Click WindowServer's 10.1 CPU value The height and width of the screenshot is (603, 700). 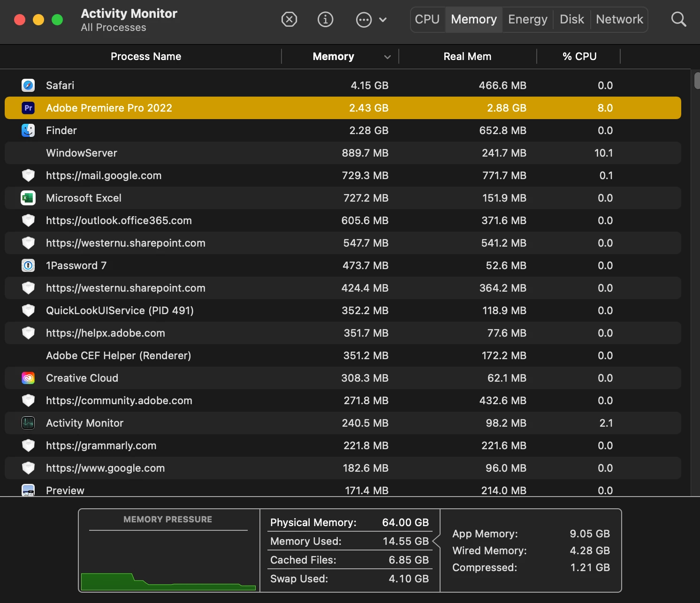click(603, 153)
